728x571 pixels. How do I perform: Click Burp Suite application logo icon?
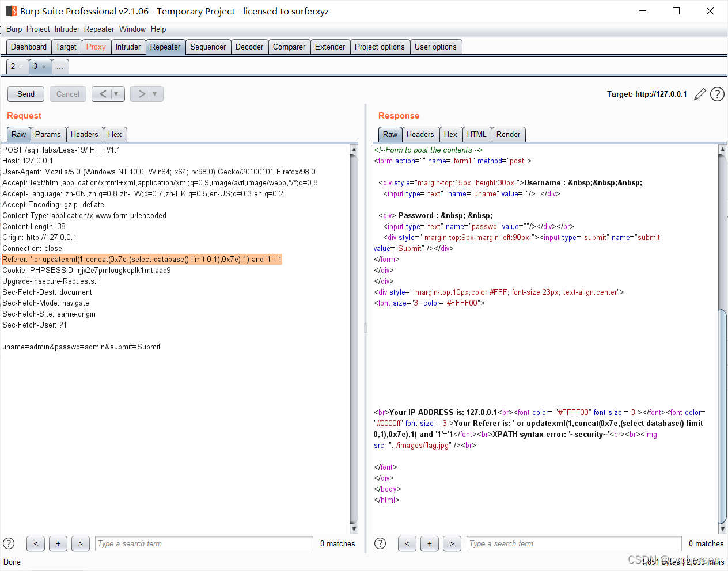point(11,11)
